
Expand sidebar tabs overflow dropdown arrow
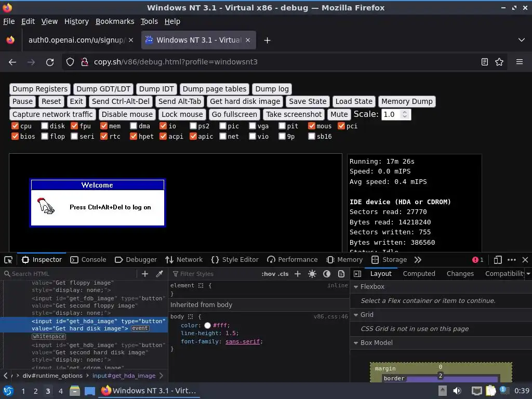(x=528, y=274)
